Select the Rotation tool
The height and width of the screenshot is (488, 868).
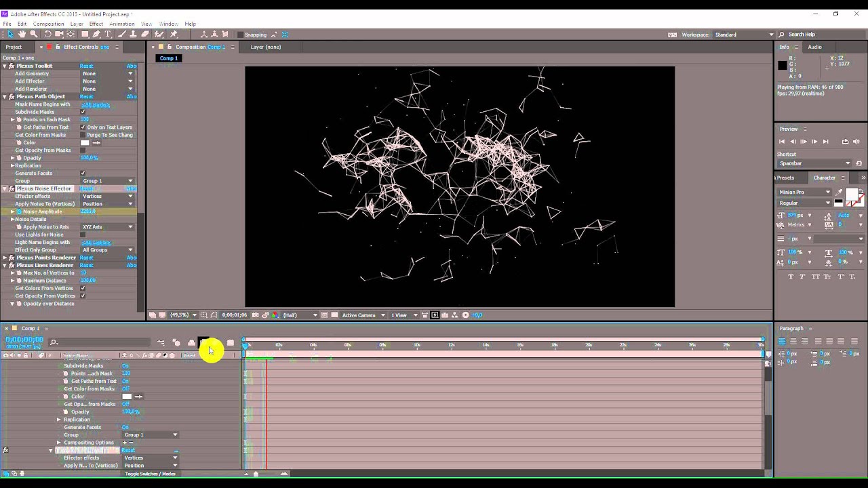47,34
